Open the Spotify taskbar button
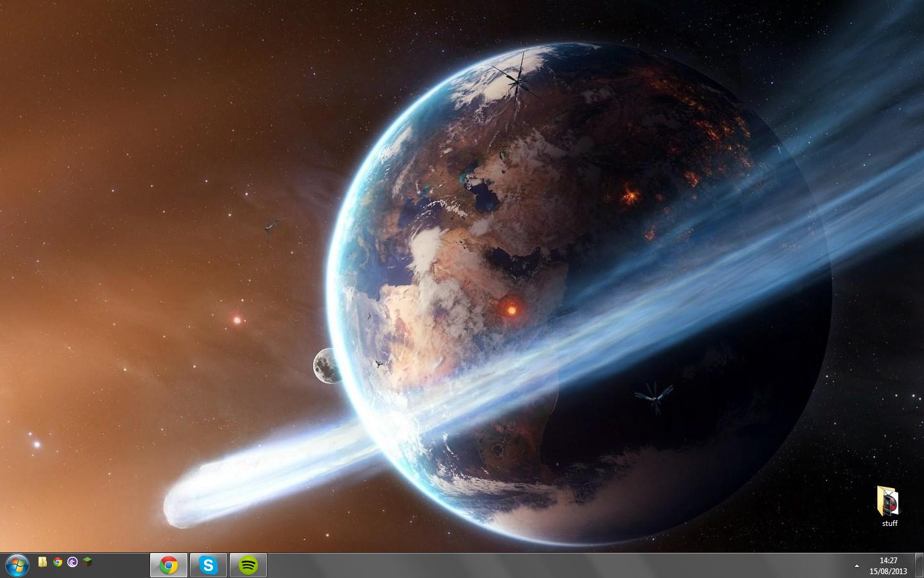924x578 pixels. click(x=248, y=565)
